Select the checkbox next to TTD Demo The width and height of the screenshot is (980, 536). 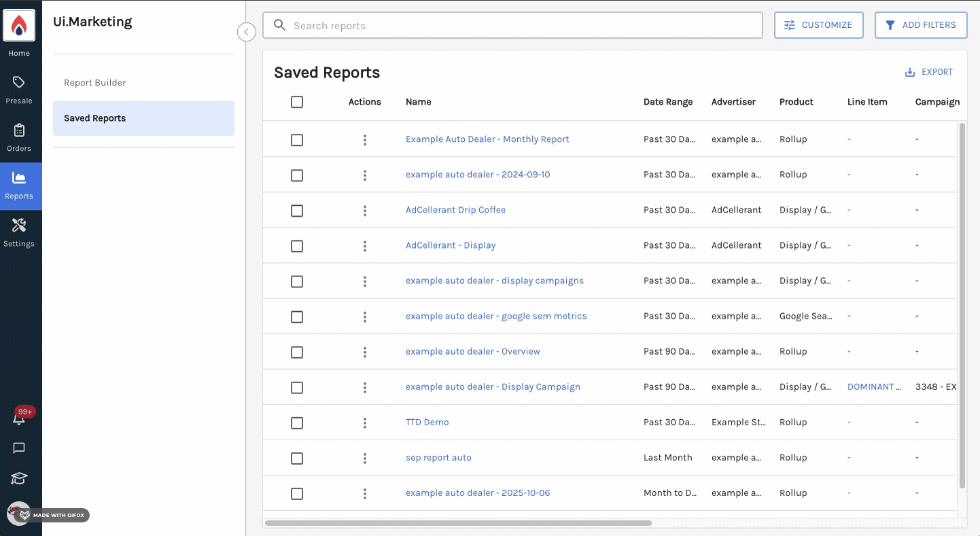coord(297,423)
